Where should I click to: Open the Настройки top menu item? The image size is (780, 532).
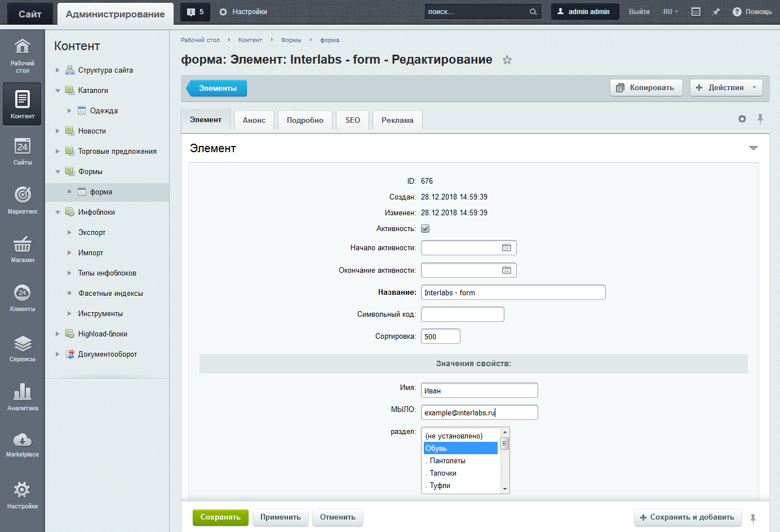click(x=243, y=12)
